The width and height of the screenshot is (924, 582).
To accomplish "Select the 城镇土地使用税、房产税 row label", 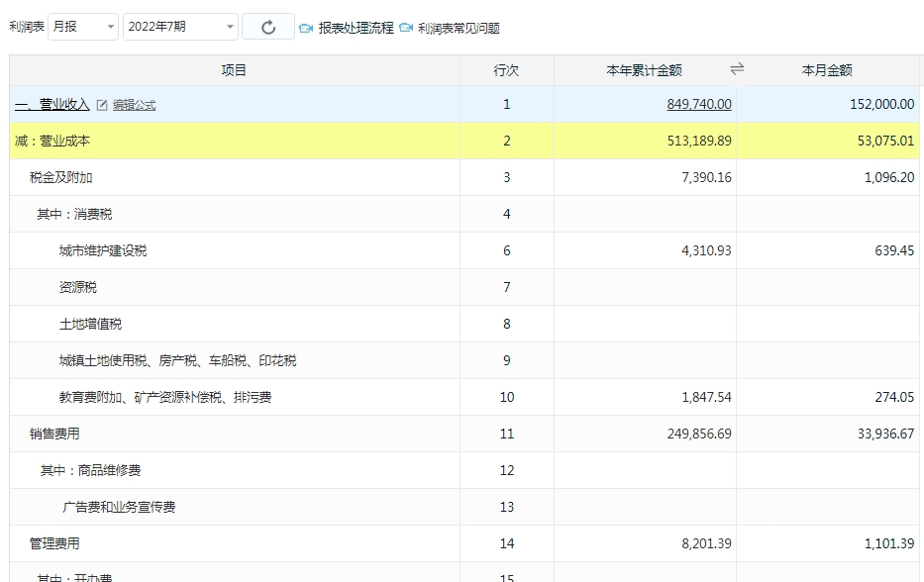I will tap(177, 360).
